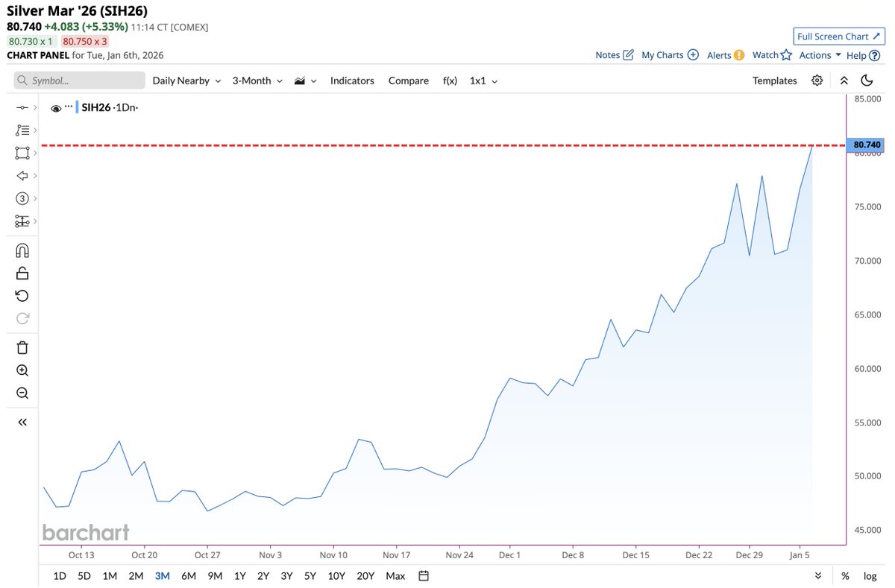
Task: Delete drawings with trash icon
Action: point(22,347)
